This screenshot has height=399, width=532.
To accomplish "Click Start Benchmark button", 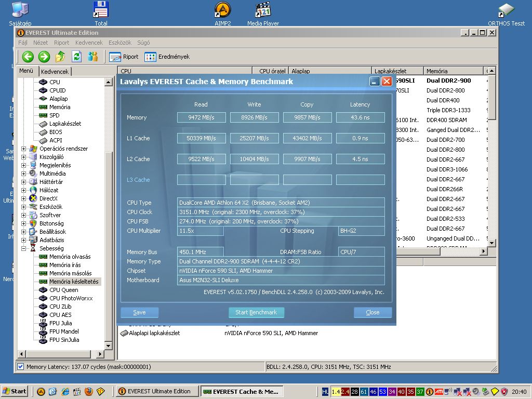I will (x=256, y=312).
